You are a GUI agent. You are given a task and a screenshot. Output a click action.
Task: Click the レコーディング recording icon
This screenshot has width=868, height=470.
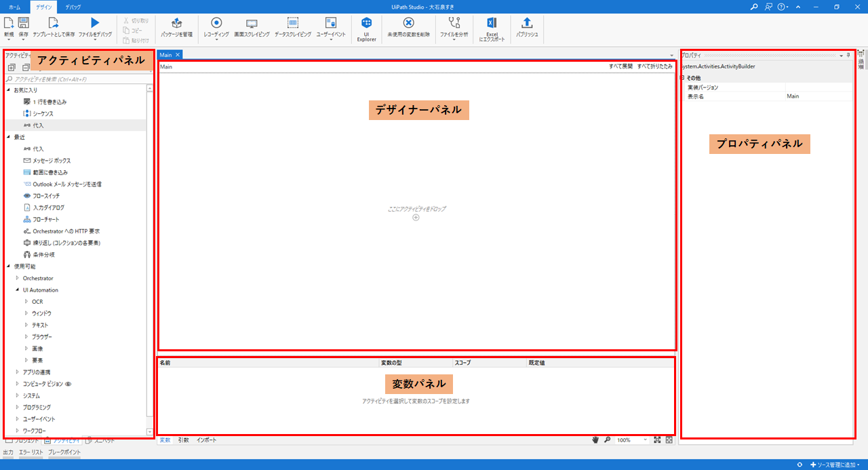(x=216, y=23)
